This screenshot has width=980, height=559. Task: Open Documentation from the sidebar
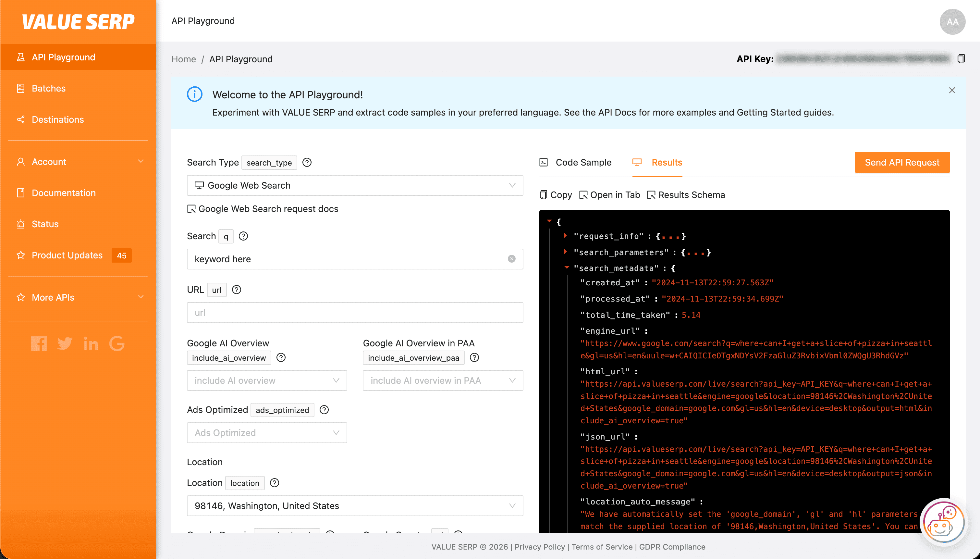coord(78,193)
